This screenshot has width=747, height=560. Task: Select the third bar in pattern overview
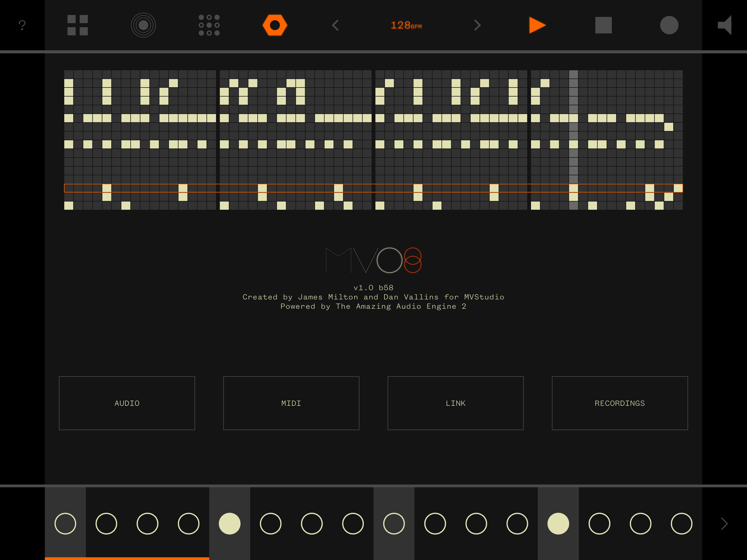pyautogui.click(x=451, y=140)
